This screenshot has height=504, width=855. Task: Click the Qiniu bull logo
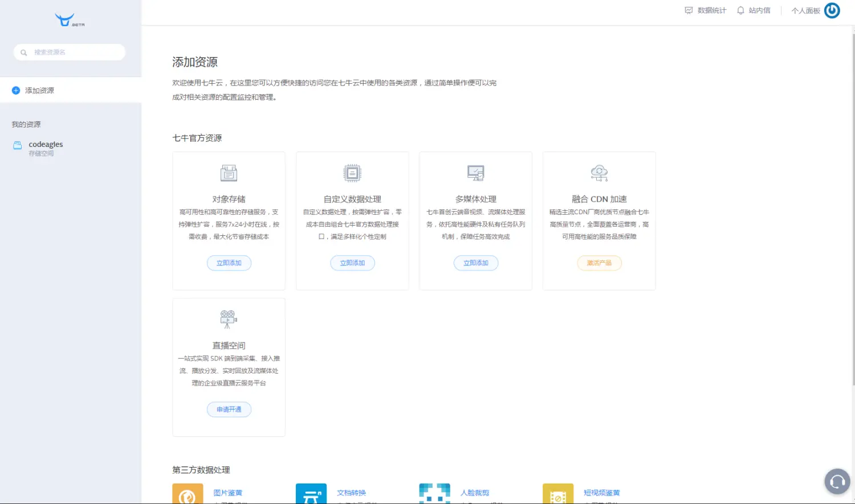click(70, 20)
